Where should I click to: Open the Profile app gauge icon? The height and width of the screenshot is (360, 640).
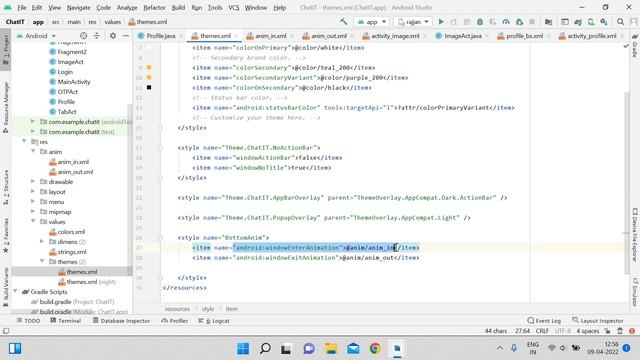click(506, 22)
